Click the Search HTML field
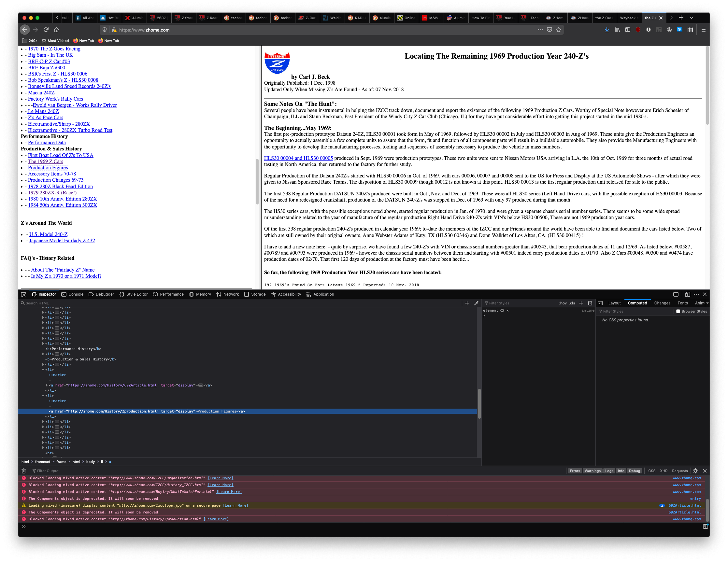Viewport: 728px width, 561px height. point(240,303)
